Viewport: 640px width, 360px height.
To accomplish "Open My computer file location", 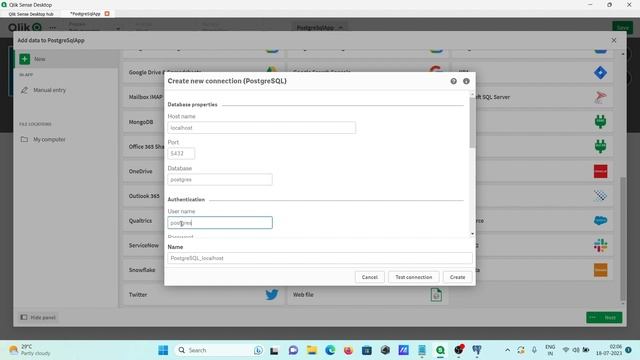I will tap(49, 140).
